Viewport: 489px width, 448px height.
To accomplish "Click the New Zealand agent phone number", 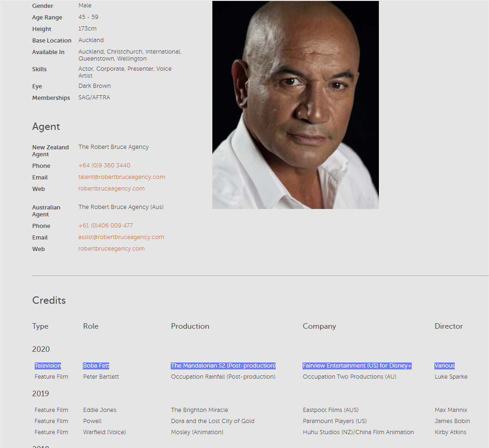I will [x=104, y=166].
